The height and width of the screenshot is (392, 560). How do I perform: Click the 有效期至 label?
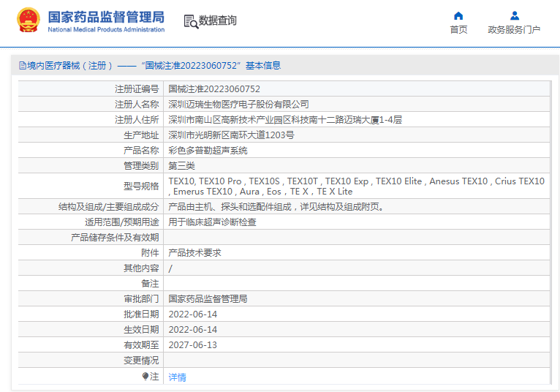click(x=141, y=345)
